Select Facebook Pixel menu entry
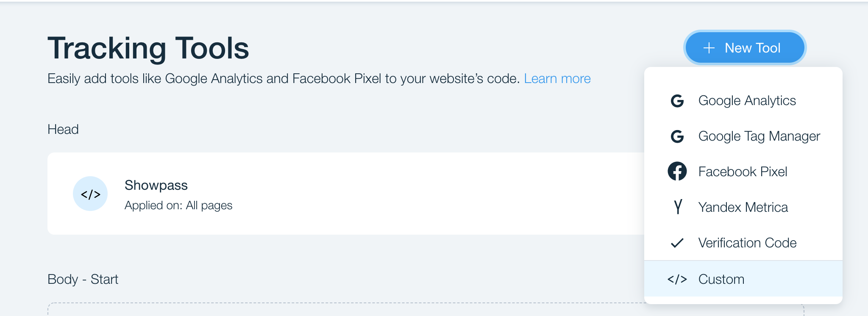This screenshot has width=868, height=316. point(743,172)
